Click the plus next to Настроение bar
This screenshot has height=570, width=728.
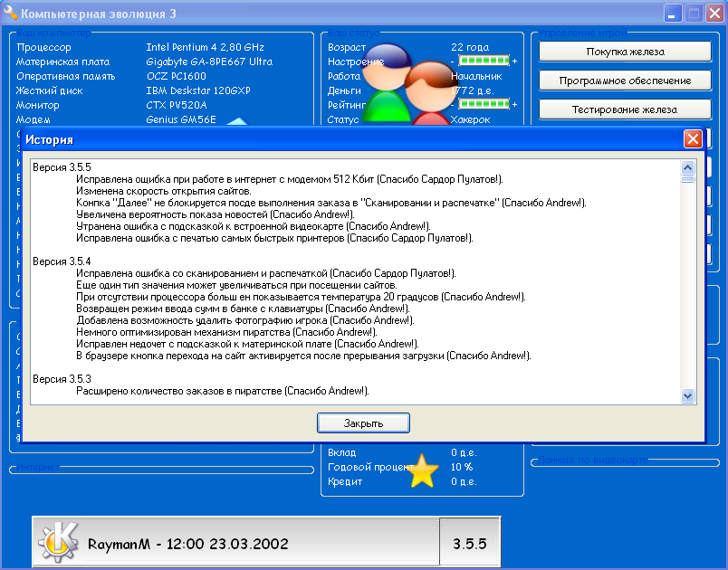click(x=514, y=62)
